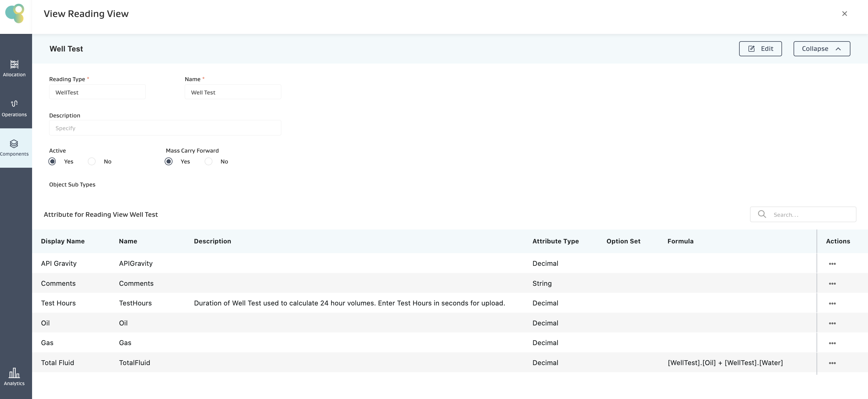Click the Edit button
Screen dimensions: 868x399
(760, 49)
